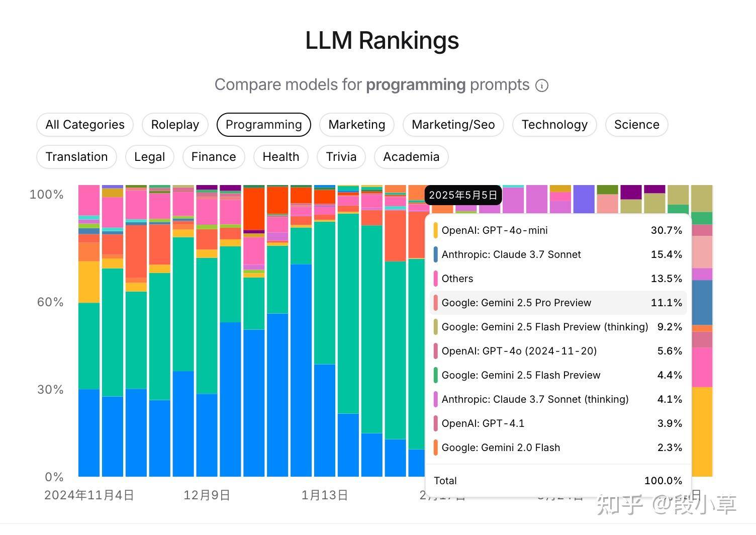Switch to the Health category
756x535 pixels.
281,157
